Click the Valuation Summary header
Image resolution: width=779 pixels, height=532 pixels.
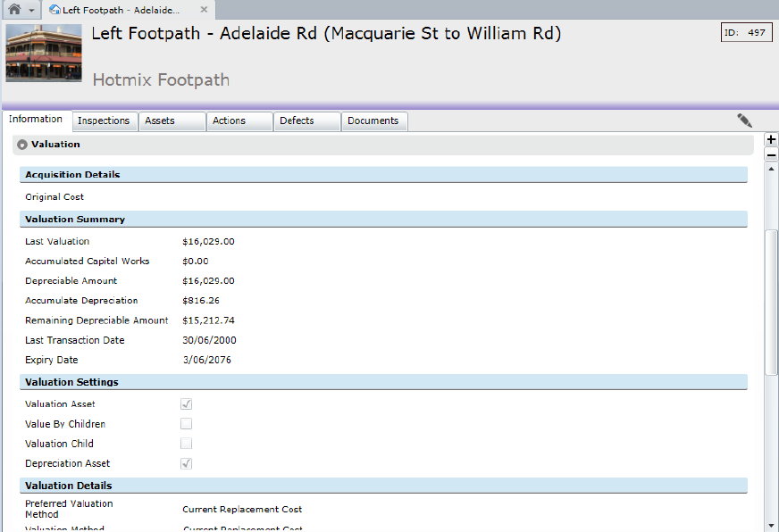[x=383, y=220]
